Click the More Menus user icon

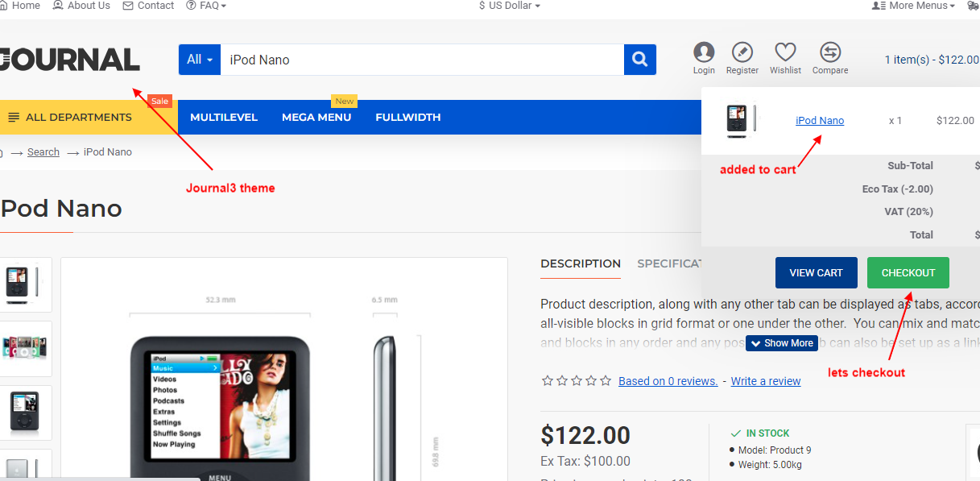(879, 6)
